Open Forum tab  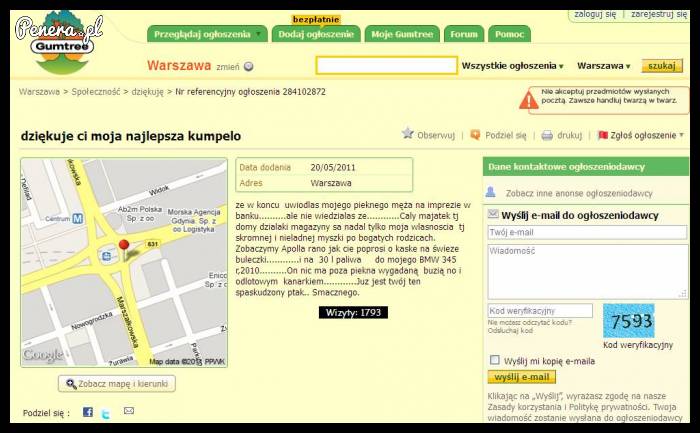coord(464,34)
